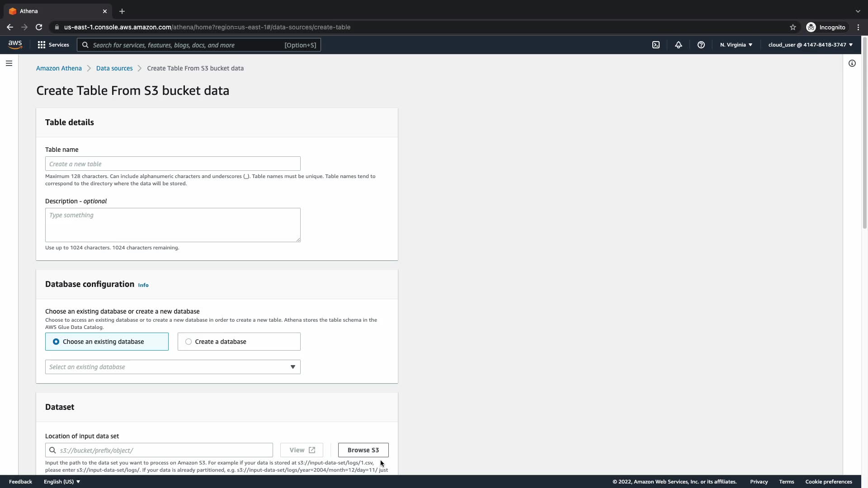Image resolution: width=868 pixels, height=488 pixels.
Task: Open the help question-mark icon
Action: [701, 45]
